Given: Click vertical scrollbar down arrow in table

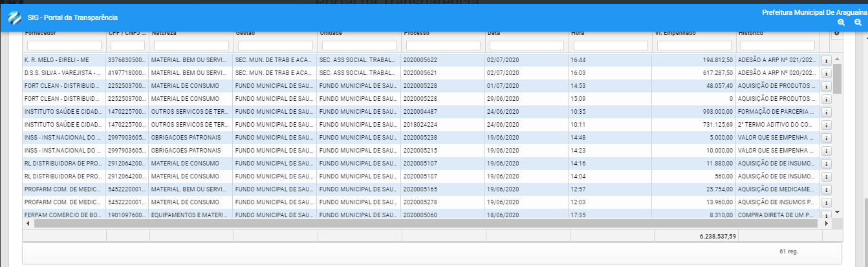Looking at the screenshot, I should pyautogui.click(x=836, y=211).
